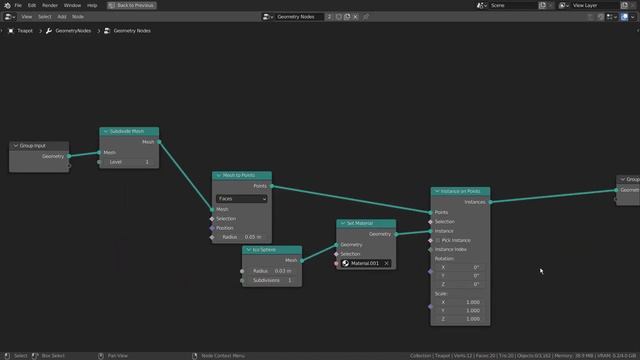The width and height of the screenshot is (640, 360).
Task: Click the Rotation Z field
Action: point(460,284)
